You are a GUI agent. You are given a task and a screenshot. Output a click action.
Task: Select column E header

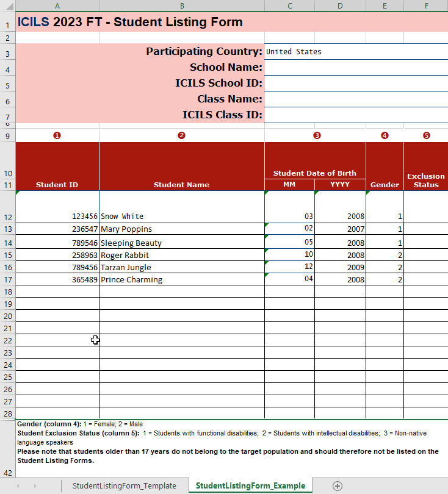[385, 5]
